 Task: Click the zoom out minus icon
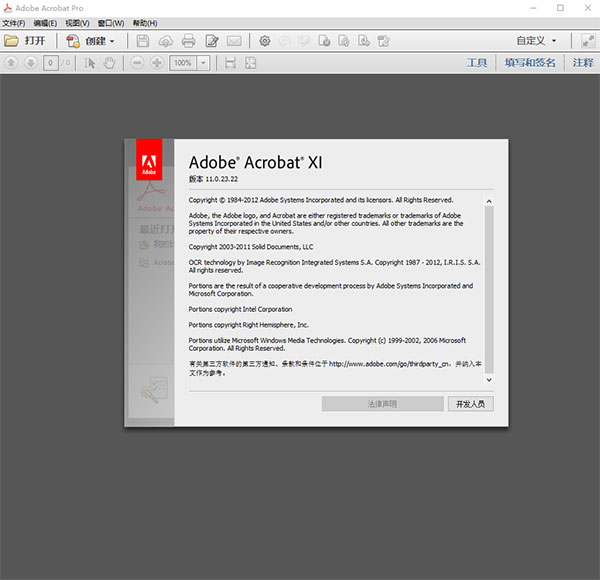click(137, 63)
